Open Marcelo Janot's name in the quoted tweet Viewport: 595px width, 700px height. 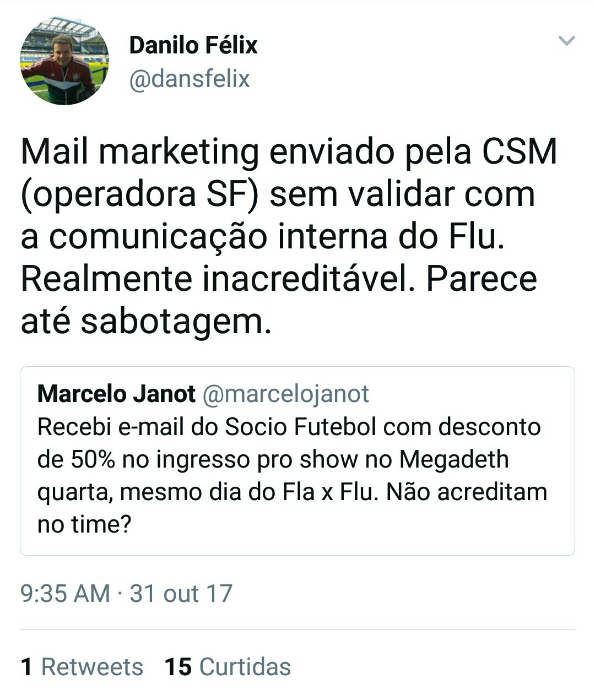click(116, 394)
